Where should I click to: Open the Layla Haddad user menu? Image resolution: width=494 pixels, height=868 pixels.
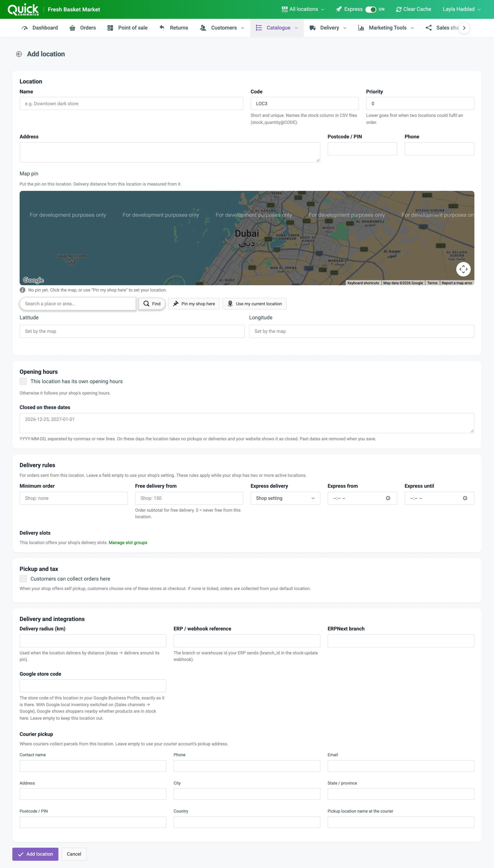point(461,9)
